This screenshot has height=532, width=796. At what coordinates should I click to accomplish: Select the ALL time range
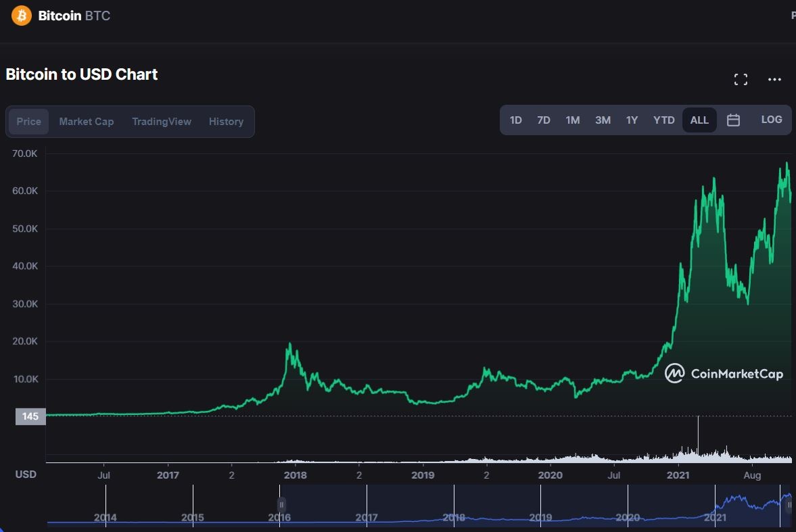coord(699,120)
